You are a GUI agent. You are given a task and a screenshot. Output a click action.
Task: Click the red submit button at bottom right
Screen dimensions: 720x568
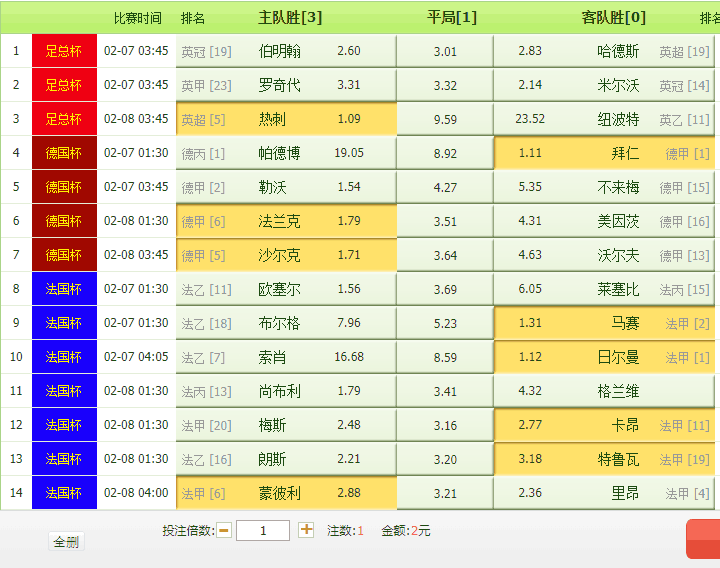703,539
